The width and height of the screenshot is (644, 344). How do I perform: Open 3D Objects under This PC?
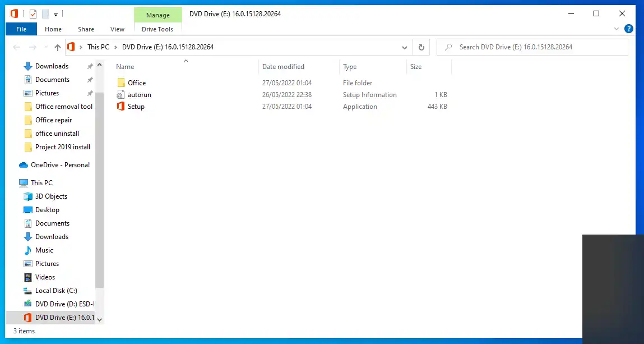(x=51, y=196)
